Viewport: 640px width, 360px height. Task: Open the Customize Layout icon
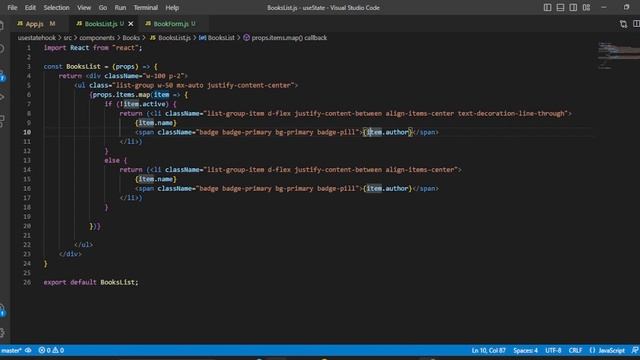click(x=587, y=8)
